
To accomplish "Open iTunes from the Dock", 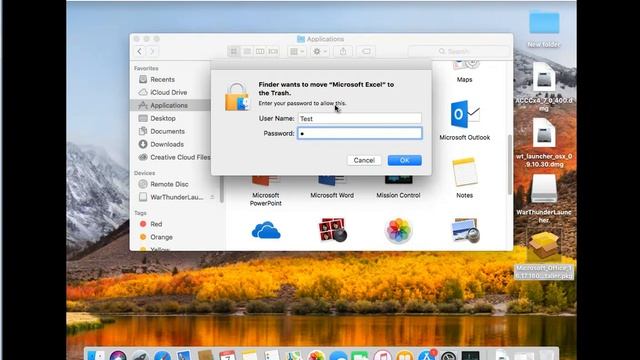I will pyautogui.click(x=382, y=356).
